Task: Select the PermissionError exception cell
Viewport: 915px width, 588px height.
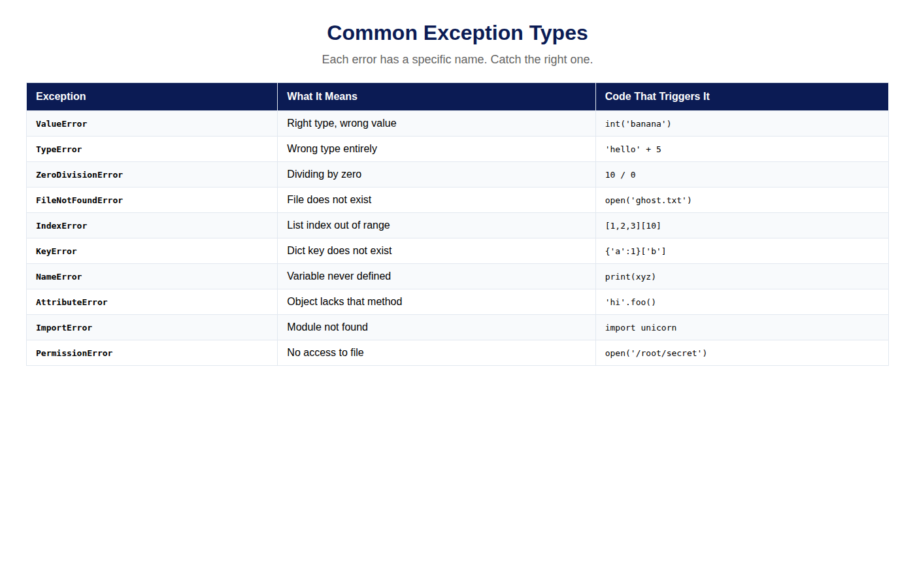Action: point(75,353)
